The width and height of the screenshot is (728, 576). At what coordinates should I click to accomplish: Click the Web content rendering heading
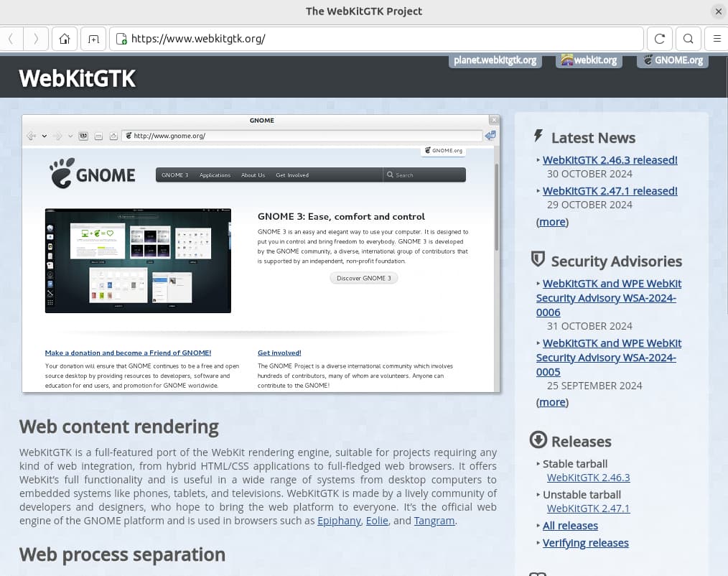click(x=119, y=427)
